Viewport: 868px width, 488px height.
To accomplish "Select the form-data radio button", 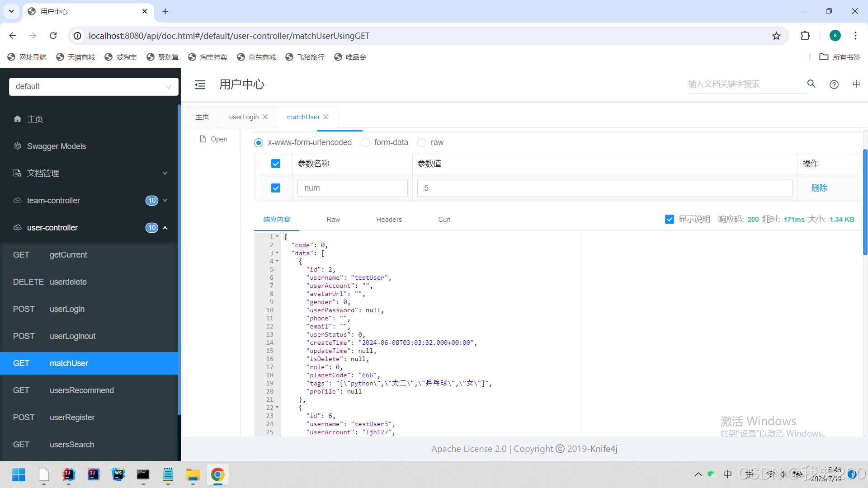I will click(x=365, y=143).
